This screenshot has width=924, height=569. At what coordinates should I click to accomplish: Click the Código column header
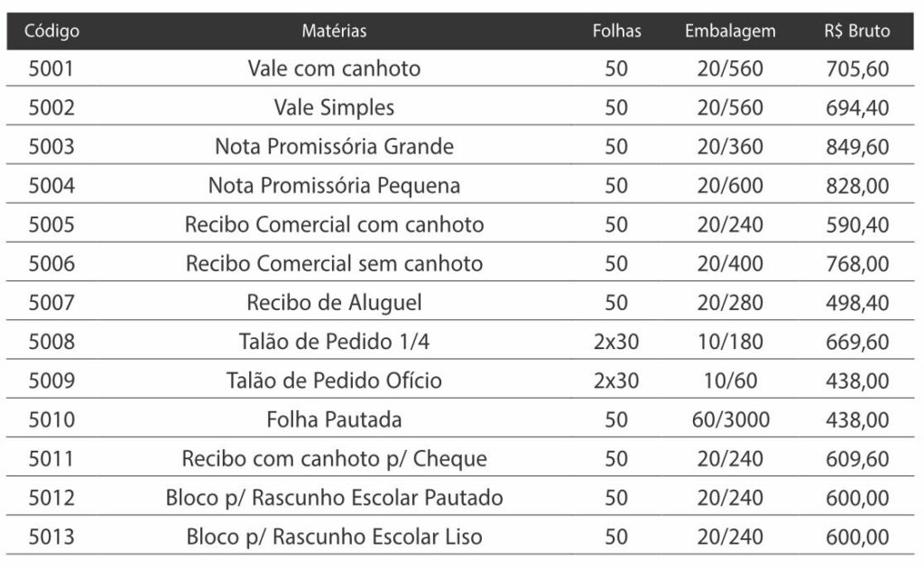pyautogui.click(x=51, y=31)
